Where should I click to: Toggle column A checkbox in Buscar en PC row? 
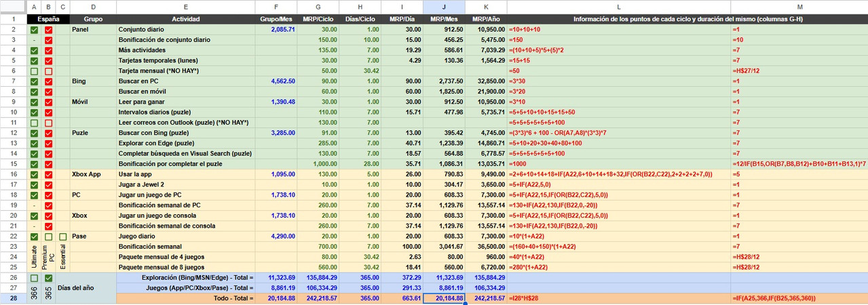tap(34, 81)
